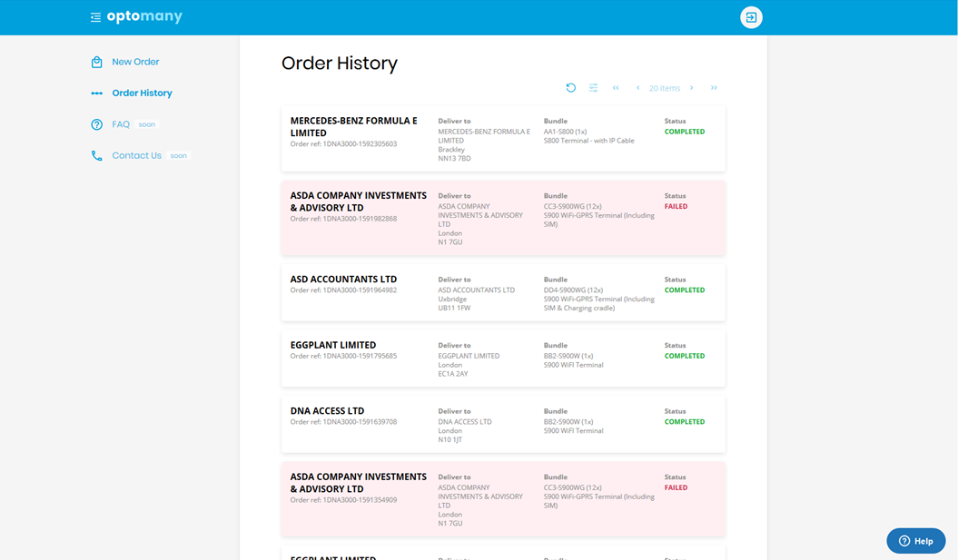Click the optomany logo
This screenshot has width=958, height=560.
click(144, 16)
